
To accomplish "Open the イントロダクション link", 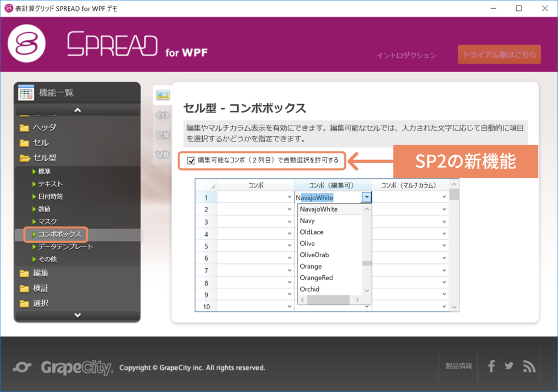I will coord(406,55).
